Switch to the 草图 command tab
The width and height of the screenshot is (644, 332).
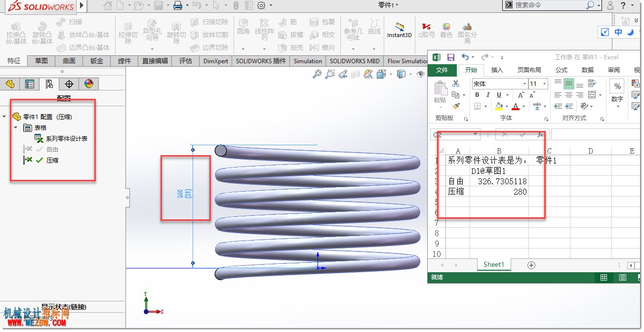click(41, 61)
